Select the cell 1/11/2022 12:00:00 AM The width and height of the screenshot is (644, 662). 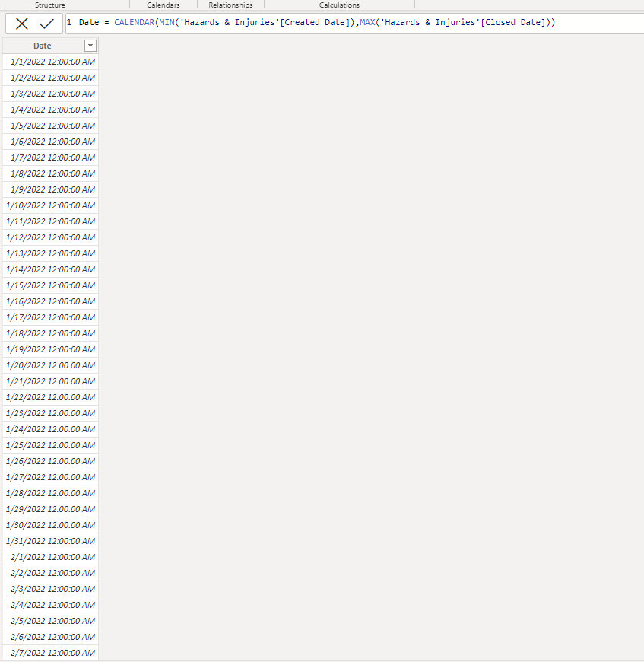click(x=50, y=221)
